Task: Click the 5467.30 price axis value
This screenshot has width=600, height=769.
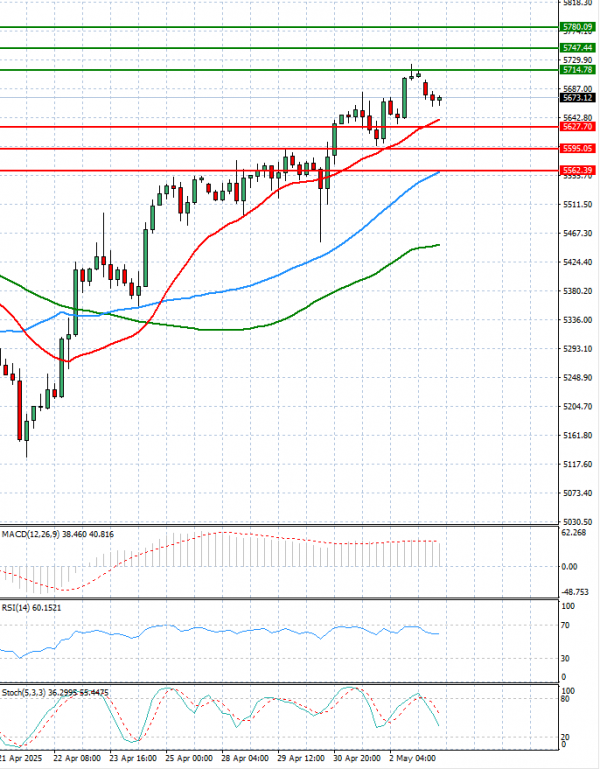Action: pos(577,233)
